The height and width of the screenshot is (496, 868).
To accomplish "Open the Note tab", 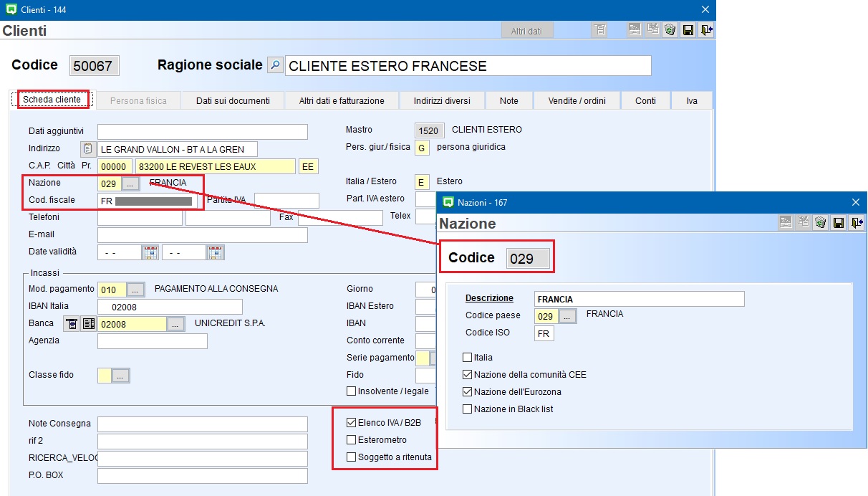I will 509,101.
